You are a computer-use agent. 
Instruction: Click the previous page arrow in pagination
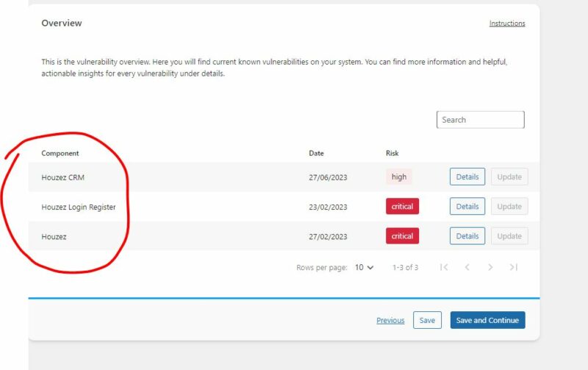point(467,267)
